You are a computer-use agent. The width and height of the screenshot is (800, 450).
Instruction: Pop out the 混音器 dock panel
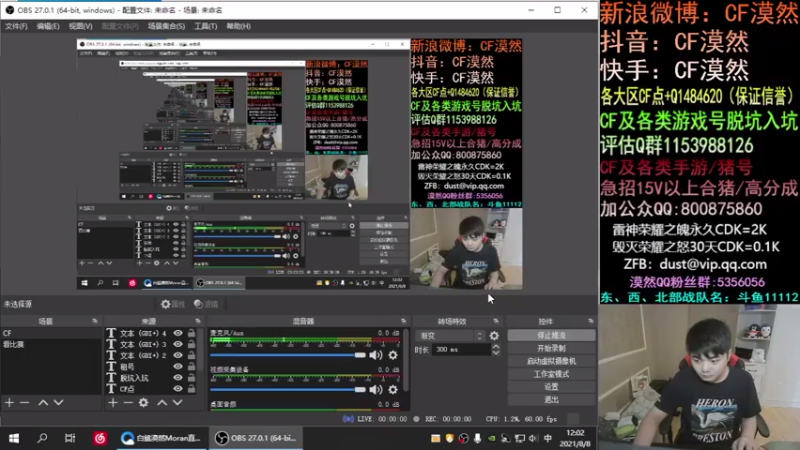coord(404,321)
